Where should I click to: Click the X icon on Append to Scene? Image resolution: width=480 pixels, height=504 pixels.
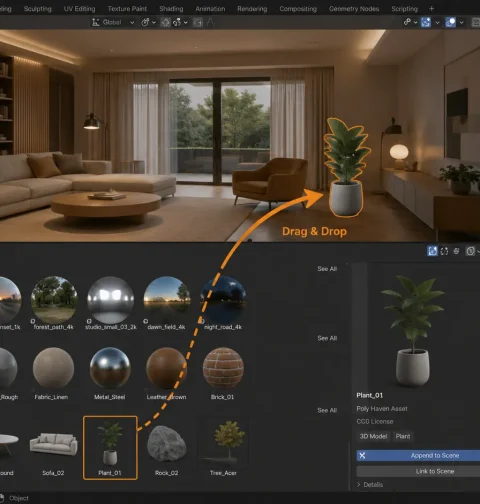(362, 455)
